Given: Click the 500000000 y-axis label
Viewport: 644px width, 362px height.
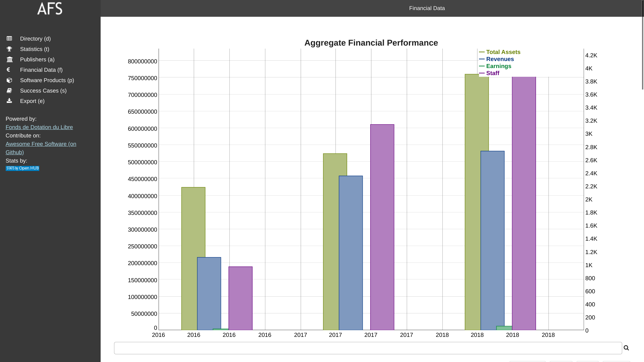Looking at the screenshot, I should tap(142, 162).
